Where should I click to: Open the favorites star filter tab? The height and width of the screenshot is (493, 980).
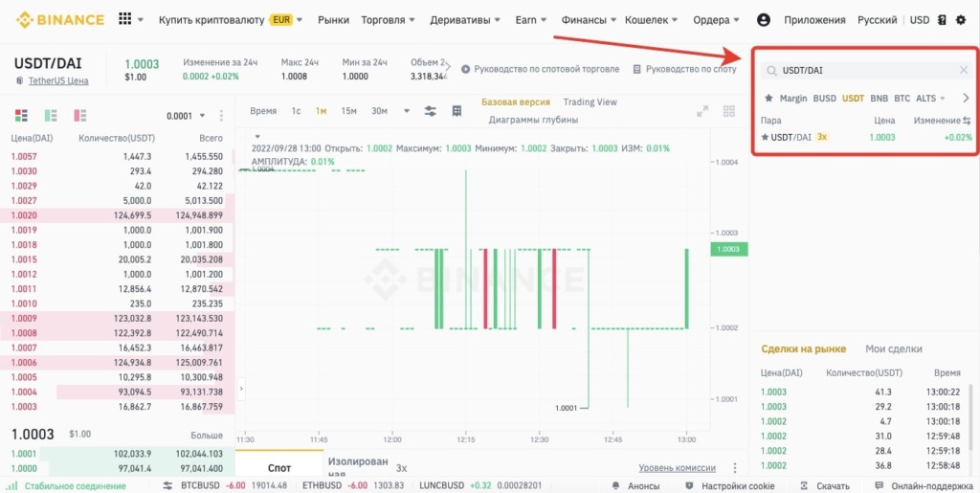tap(768, 98)
